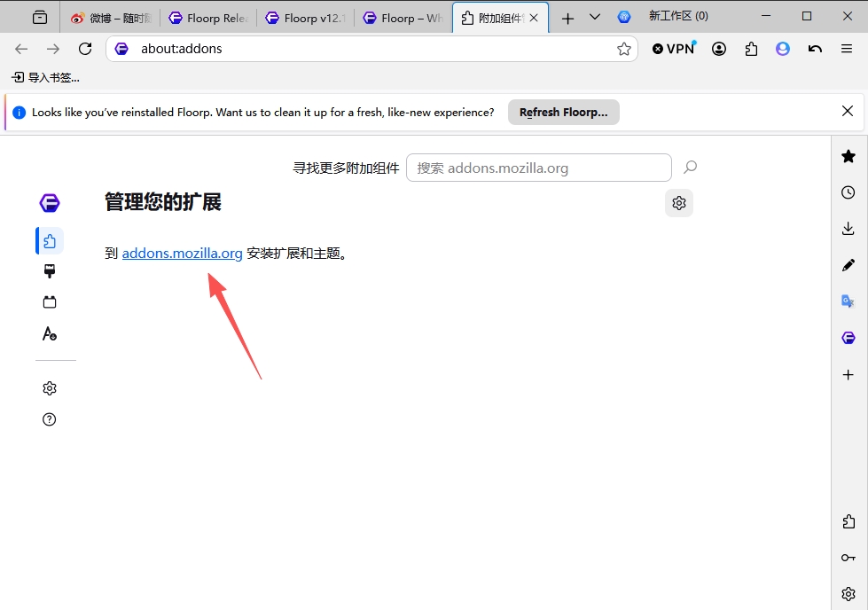
Task: Add a new sidebar panel with plus
Action: tap(848, 375)
